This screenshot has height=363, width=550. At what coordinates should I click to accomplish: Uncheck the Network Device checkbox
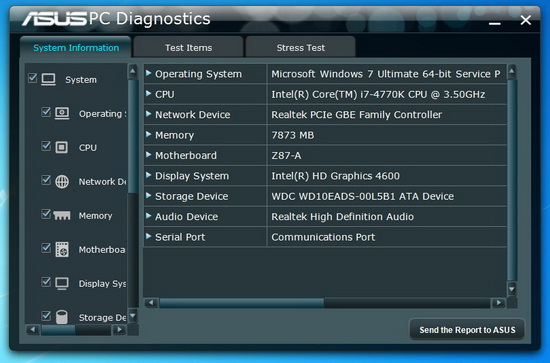[x=46, y=180]
